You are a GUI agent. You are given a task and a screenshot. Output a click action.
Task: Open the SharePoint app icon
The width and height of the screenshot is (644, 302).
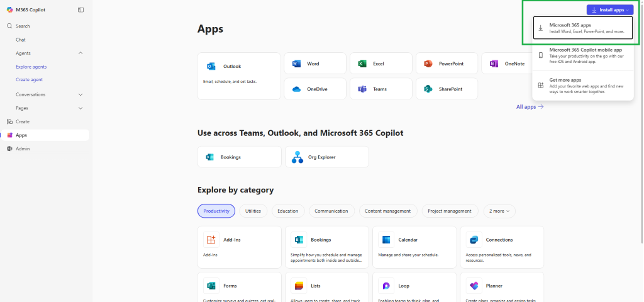428,89
